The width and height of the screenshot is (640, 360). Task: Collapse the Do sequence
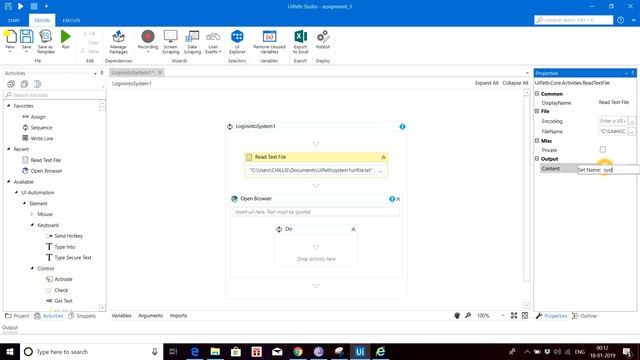coord(353,229)
